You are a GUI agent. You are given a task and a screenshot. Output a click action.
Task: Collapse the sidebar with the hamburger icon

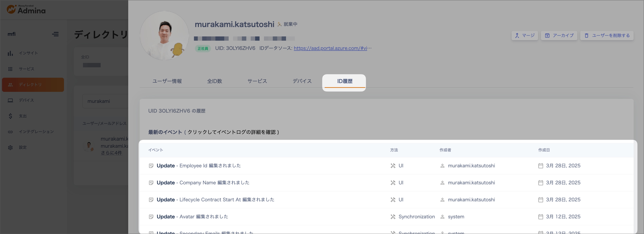point(55,34)
